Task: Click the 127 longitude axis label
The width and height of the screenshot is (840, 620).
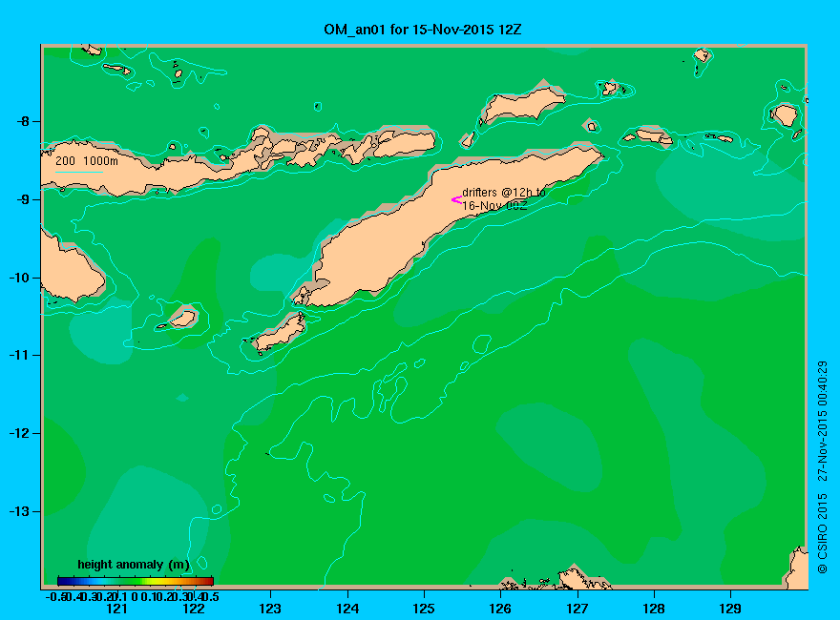Action: coord(577,609)
